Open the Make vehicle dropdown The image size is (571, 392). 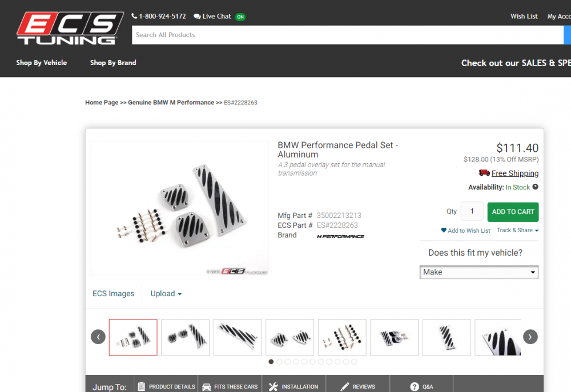pyautogui.click(x=479, y=272)
